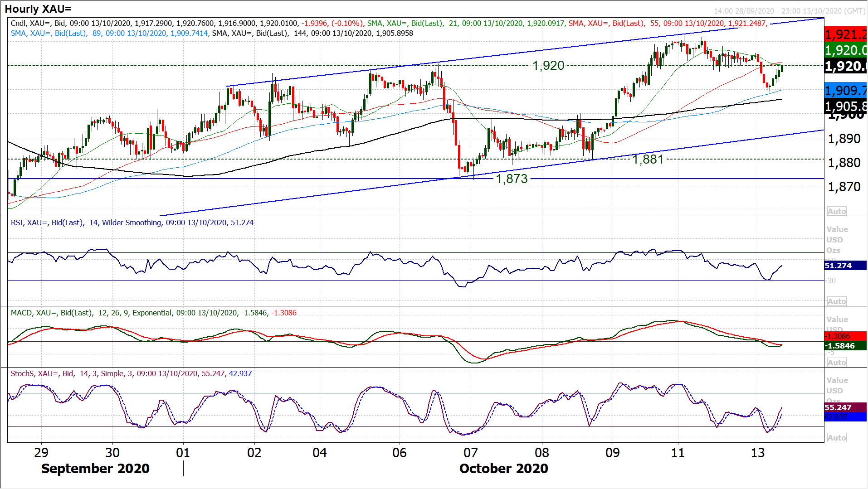Click the 04 date label on time axis
Screen dimensions: 868x489
(x=320, y=452)
